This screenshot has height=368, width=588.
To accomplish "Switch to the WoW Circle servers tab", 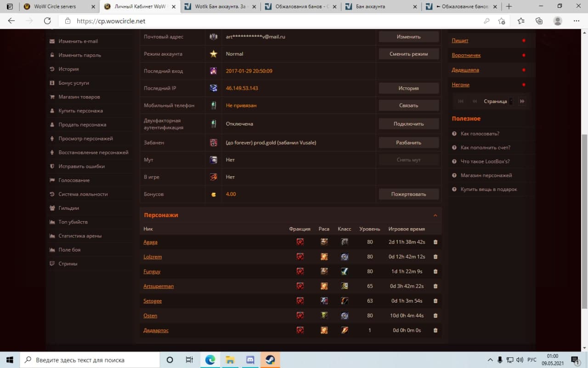I will (55, 6).
